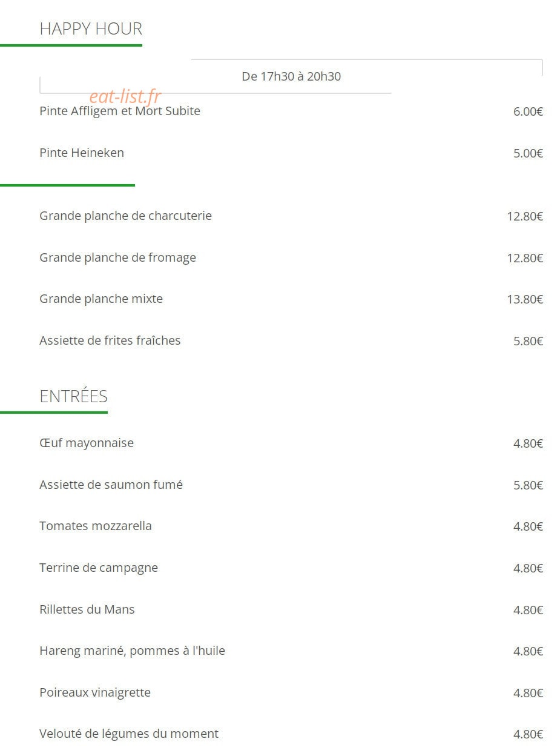This screenshot has width=560, height=756.
Task: Select the De 17h30 à 20h30 time box
Action: [291, 76]
